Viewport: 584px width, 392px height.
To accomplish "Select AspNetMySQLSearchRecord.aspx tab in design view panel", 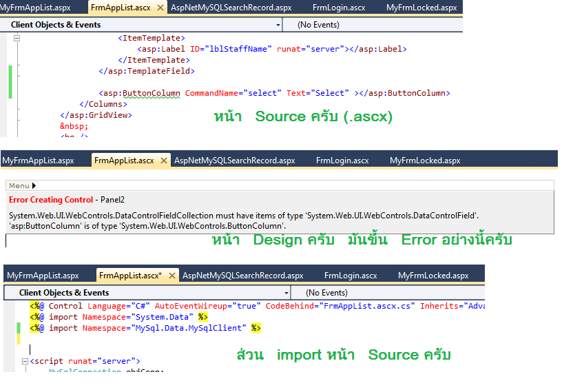I will pos(235,161).
